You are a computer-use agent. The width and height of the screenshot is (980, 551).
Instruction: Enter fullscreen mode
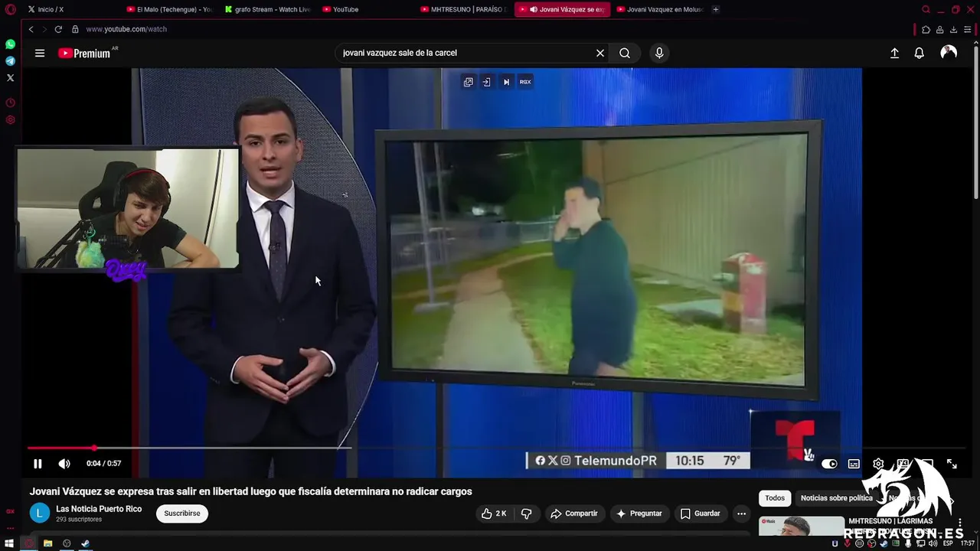click(952, 464)
